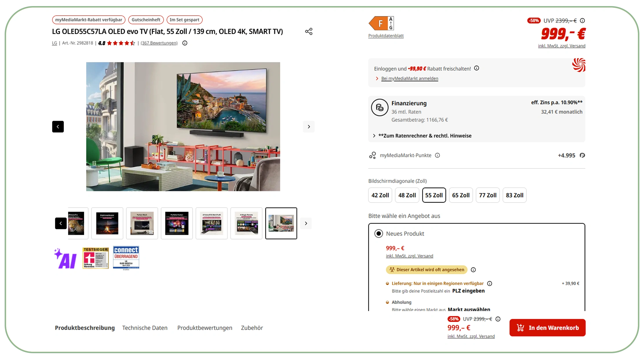
Task: Open the Produktdatenblatt link
Action: pos(386,36)
